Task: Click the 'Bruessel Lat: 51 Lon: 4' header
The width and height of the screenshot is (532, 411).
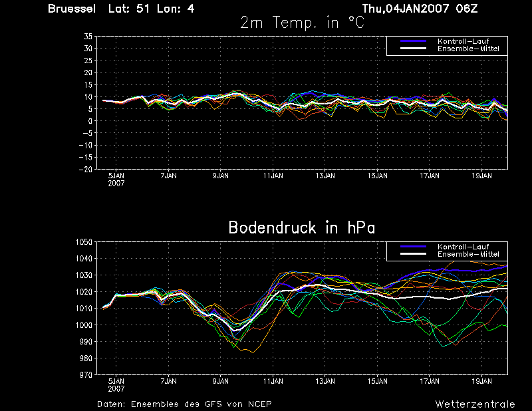Action: point(121,9)
